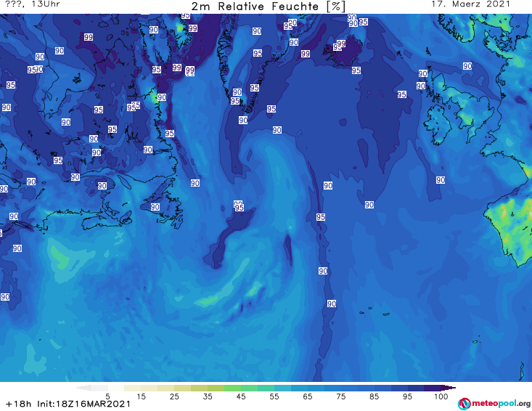
Task: Click the '55' tick label on color scale
Action: 274,396
